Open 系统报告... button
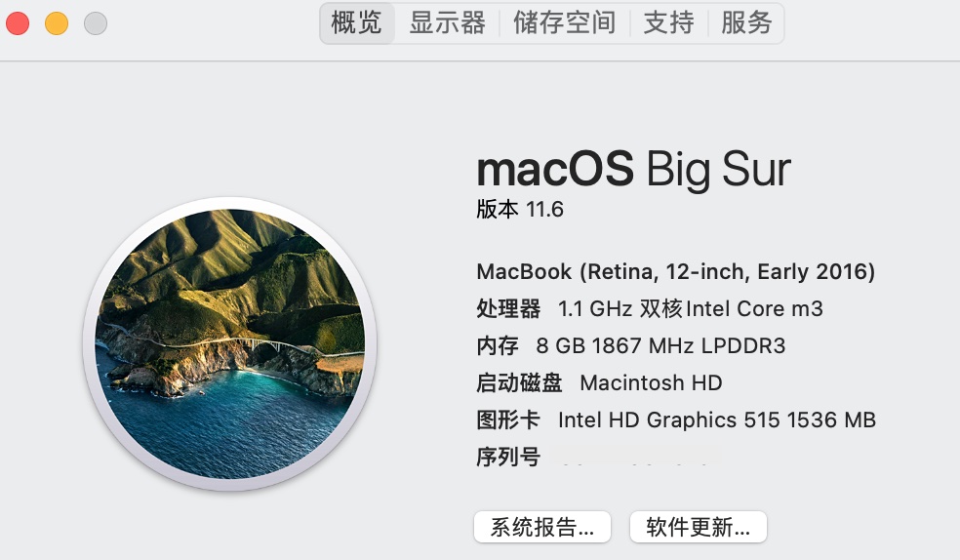Screen dimensions: 960x560 (x=542, y=528)
